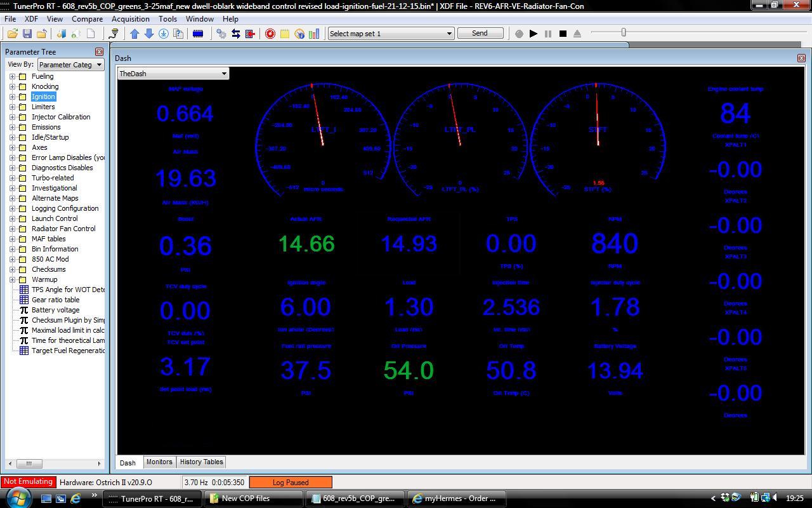Expand the Turbo-related folder
The height and width of the screenshot is (508, 812).
12,178
